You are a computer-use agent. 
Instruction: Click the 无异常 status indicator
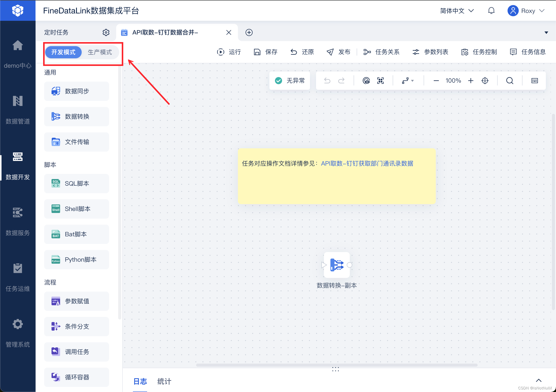point(290,81)
